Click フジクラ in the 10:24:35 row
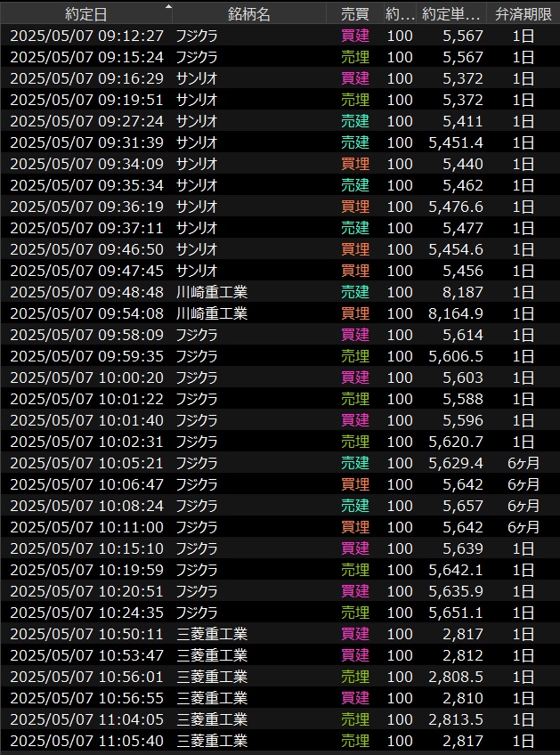560x755 pixels. click(x=197, y=612)
